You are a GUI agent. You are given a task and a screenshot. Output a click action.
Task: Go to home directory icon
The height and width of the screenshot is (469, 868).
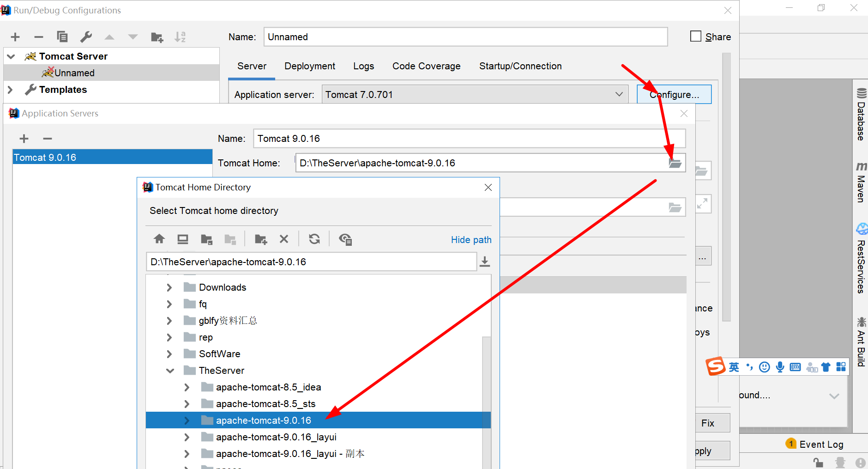(159, 239)
